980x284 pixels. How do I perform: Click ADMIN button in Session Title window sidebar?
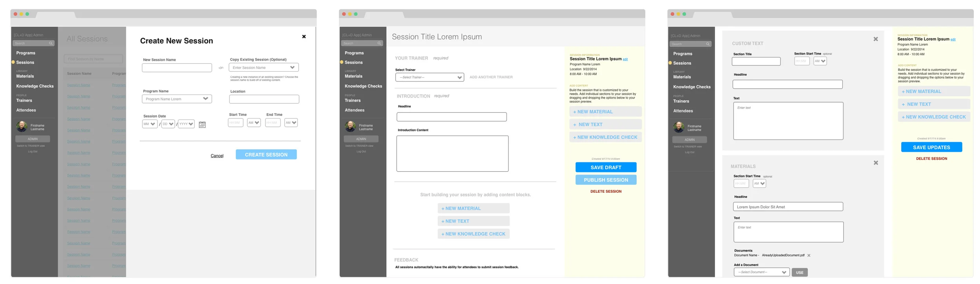361,139
